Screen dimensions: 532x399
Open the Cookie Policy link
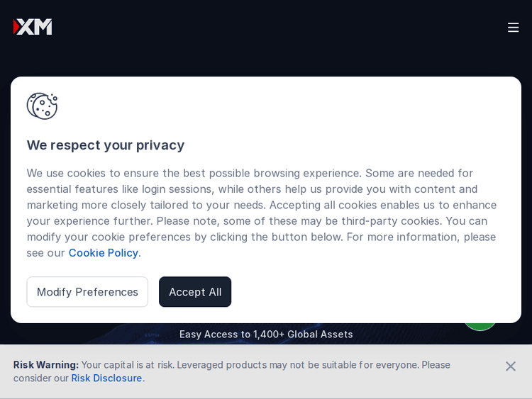click(103, 253)
